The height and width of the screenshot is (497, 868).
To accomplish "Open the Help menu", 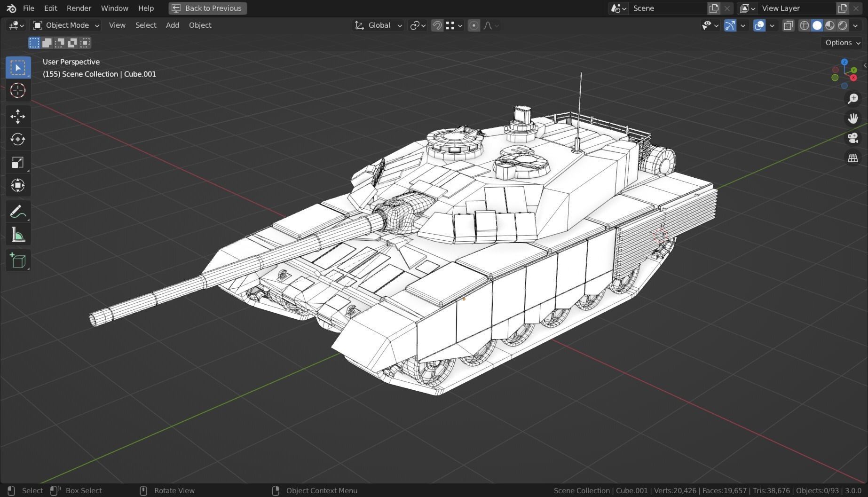I will click(146, 8).
